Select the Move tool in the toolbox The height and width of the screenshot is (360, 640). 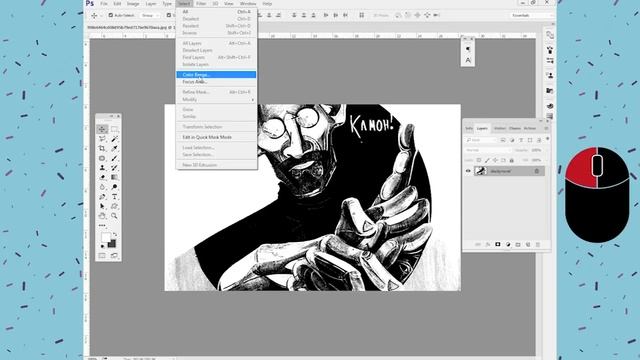click(x=102, y=129)
